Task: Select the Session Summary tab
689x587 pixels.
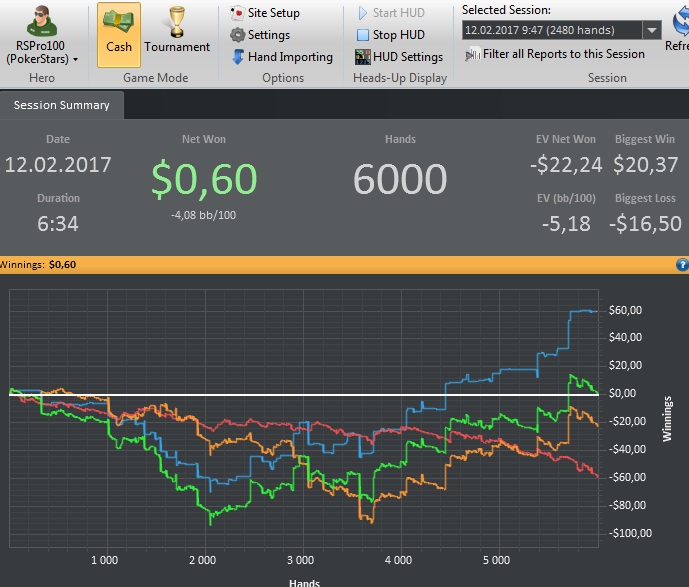Action: click(62, 105)
